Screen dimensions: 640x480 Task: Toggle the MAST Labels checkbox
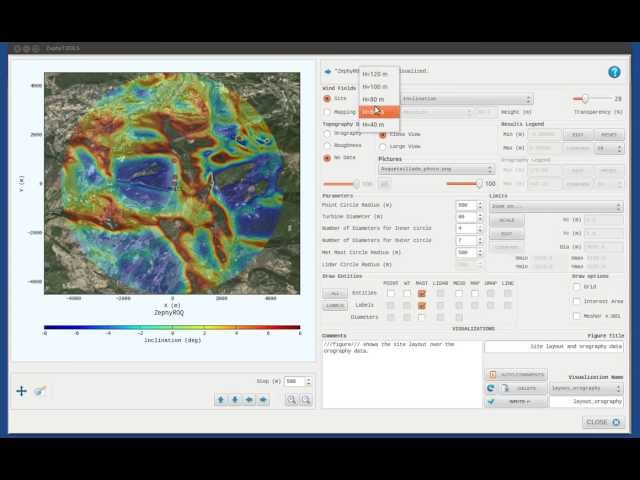click(422, 305)
